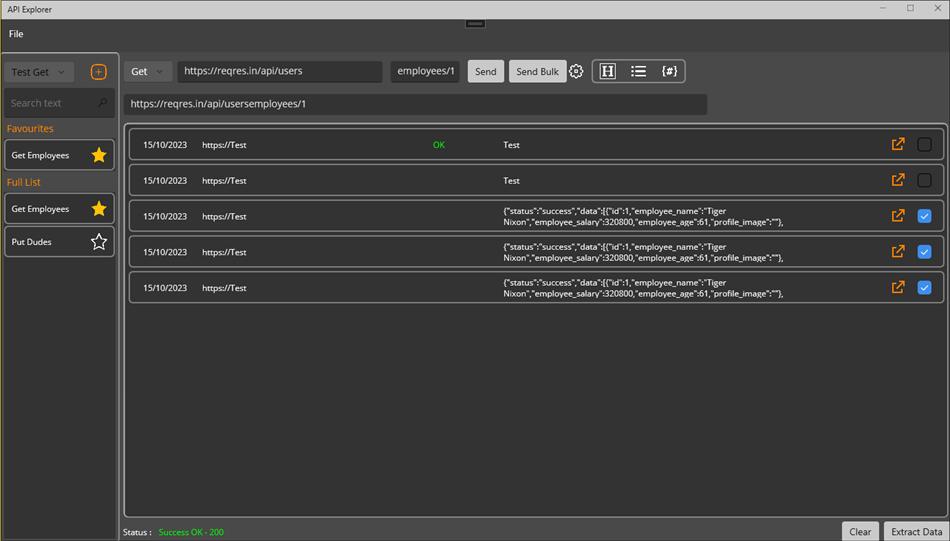Click the Extract Data button
Screen dimensions: 950x541
(x=916, y=531)
